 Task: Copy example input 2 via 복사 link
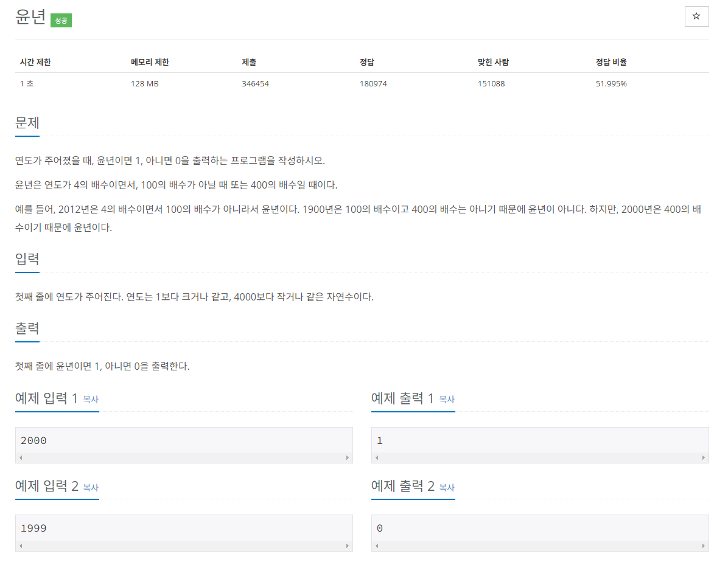pyautogui.click(x=91, y=487)
